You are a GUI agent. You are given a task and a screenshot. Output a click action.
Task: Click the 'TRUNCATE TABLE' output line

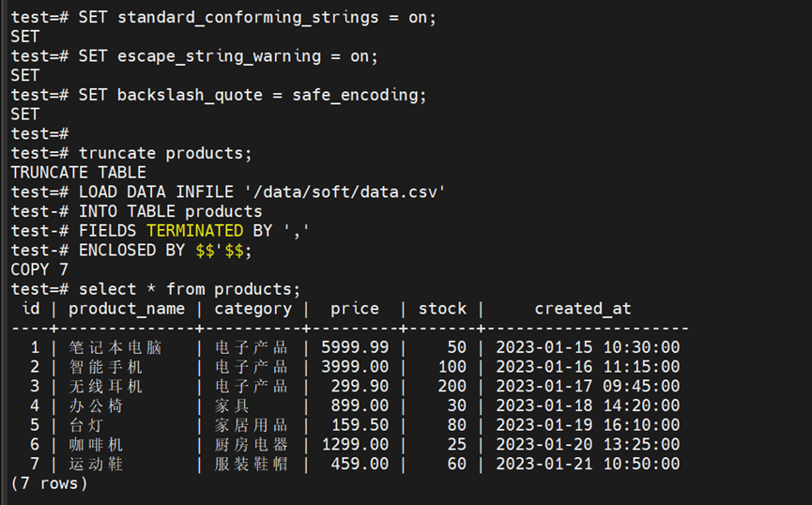point(78,173)
